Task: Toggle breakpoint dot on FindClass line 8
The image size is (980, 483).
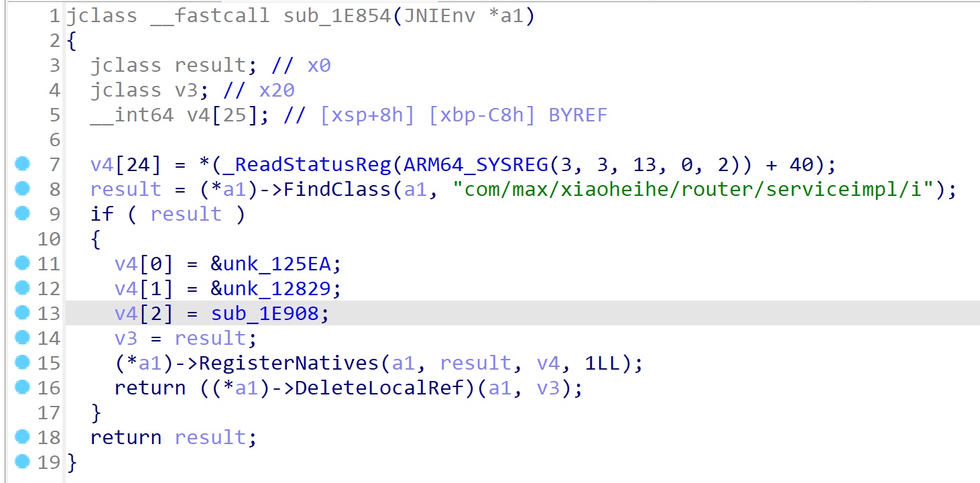Action: click(22, 189)
